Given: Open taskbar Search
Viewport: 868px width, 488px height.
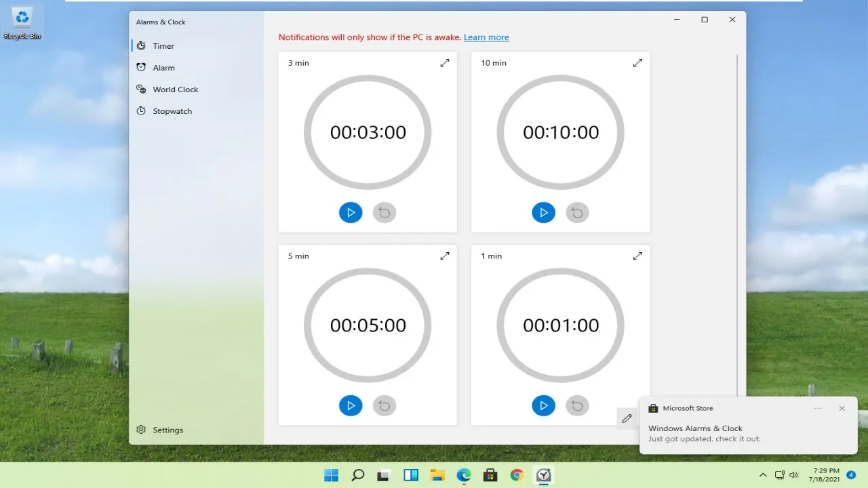Looking at the screenshot, I should (x=358, y=475).
